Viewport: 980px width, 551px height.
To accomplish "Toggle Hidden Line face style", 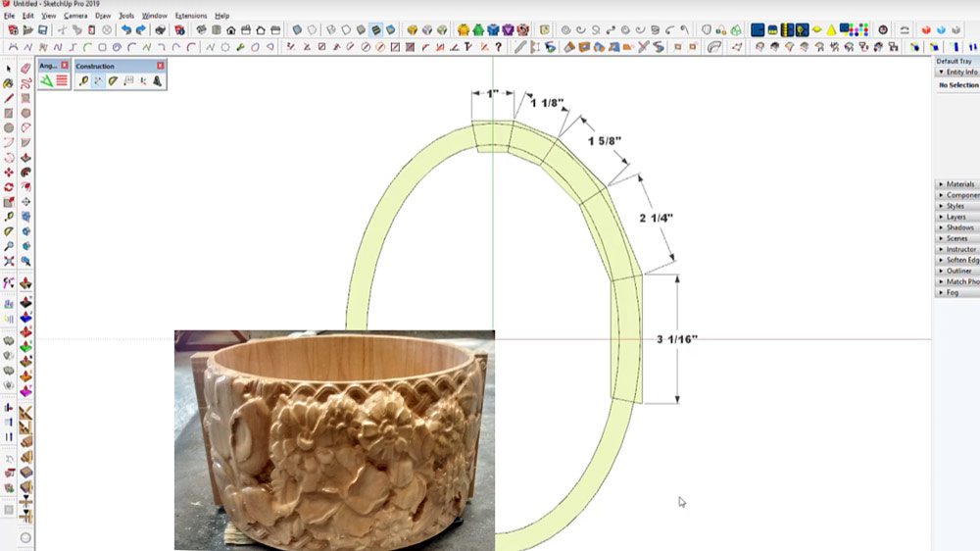I will (346, 30).
